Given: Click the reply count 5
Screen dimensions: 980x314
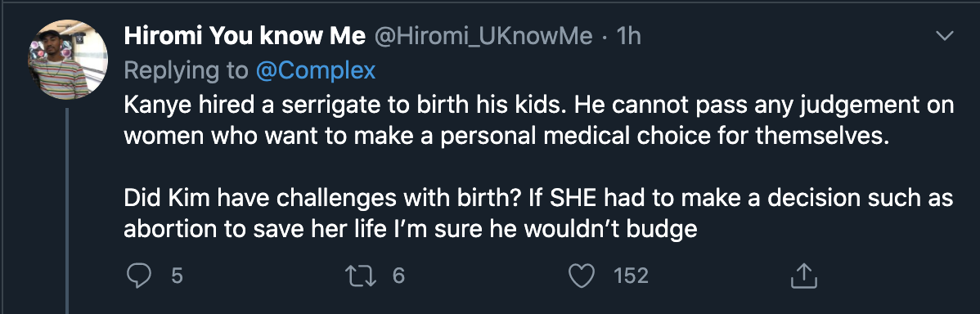Looking at the screenshot, I should [178, 276].
